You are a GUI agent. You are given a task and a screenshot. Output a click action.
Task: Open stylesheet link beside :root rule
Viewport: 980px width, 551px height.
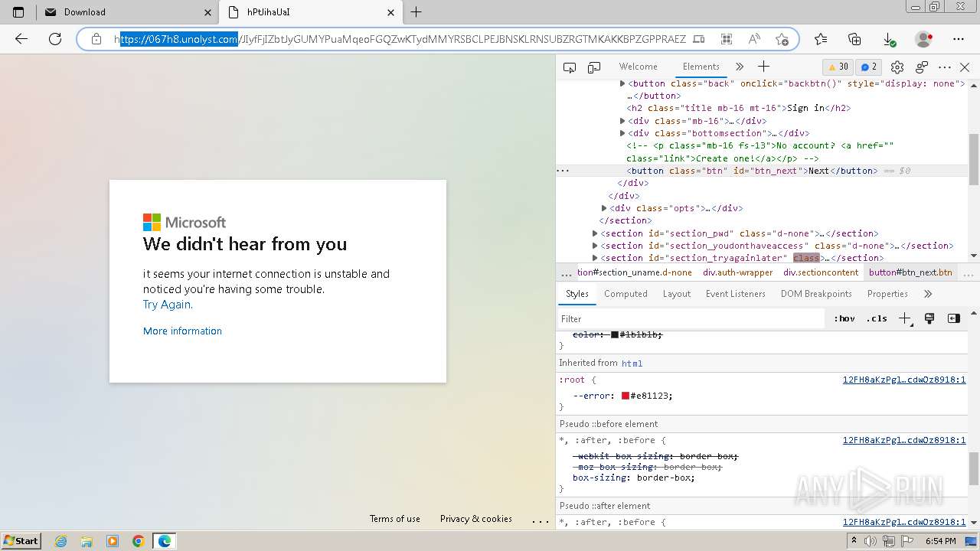pos(904,380)
